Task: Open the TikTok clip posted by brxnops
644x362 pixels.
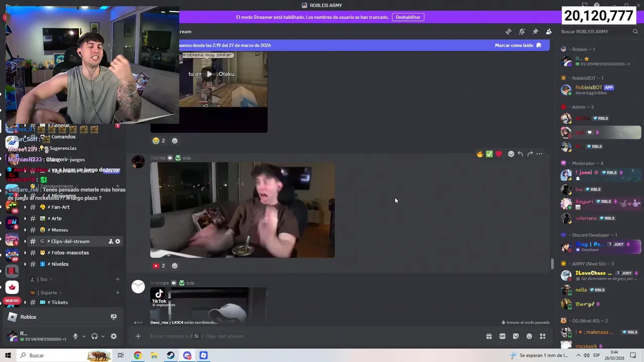Action: click(209, 304)
